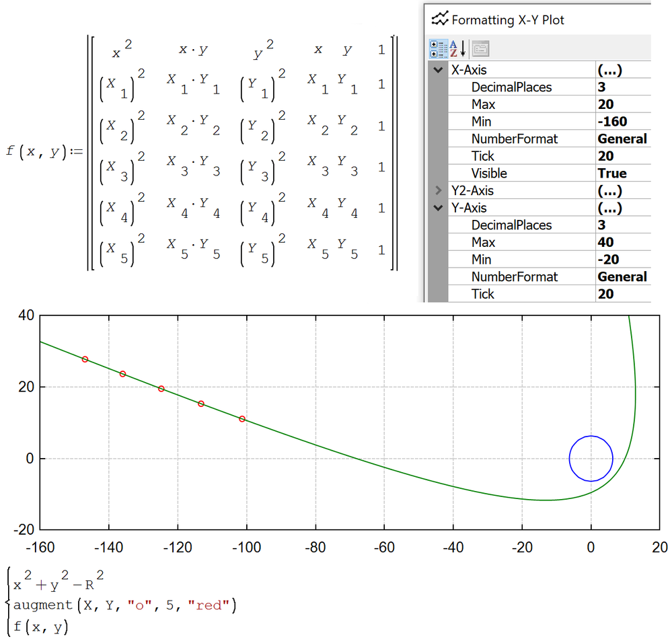This screenshot has height=643, width=672.
Task: Click the f(x, y) plot expression
Action: click(41, 627)
